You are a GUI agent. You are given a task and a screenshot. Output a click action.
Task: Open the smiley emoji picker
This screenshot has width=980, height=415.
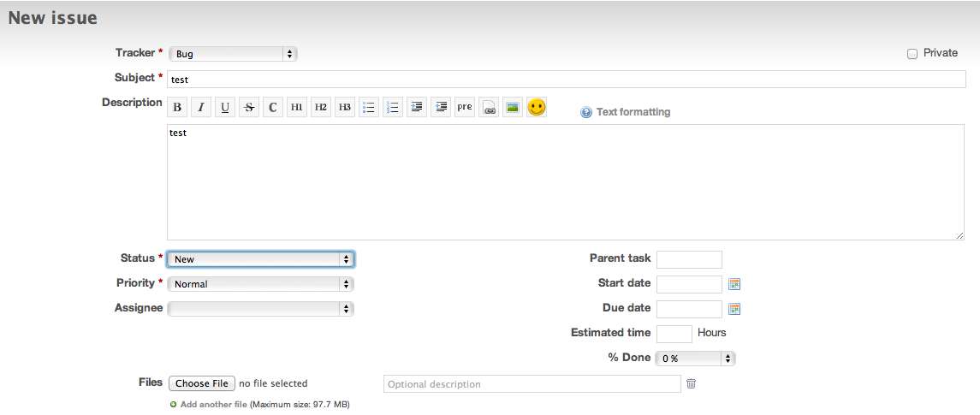(537, 108)
